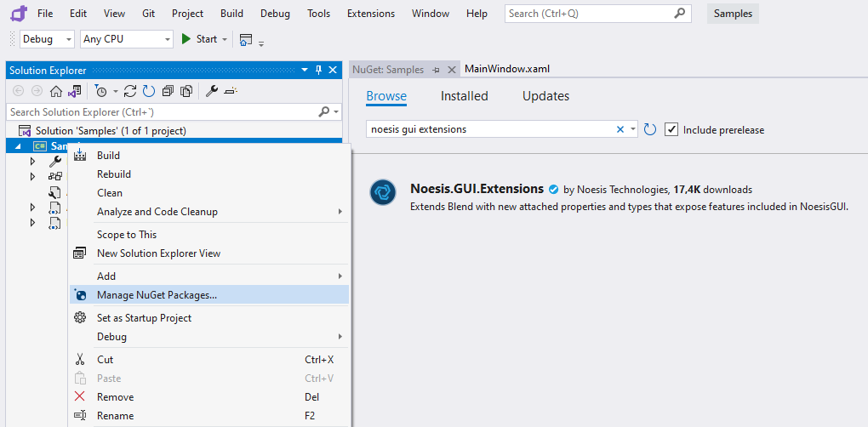Open the NuGet search history dropdown
Viewport: 868px width, 427px height.
click(633, 129)
